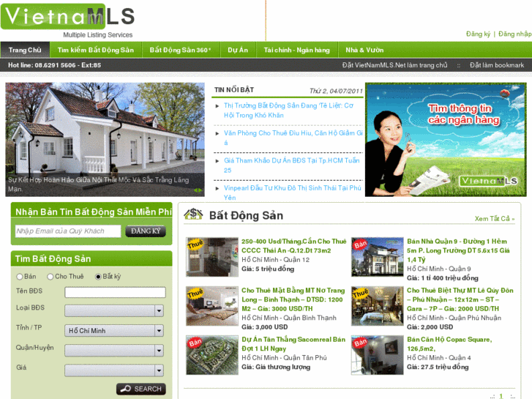The image size is (532, 399).
Task: Open listing Cho Thuê Mặt Bằng MT Nơ Trang Long
Action: click(293, 299)
